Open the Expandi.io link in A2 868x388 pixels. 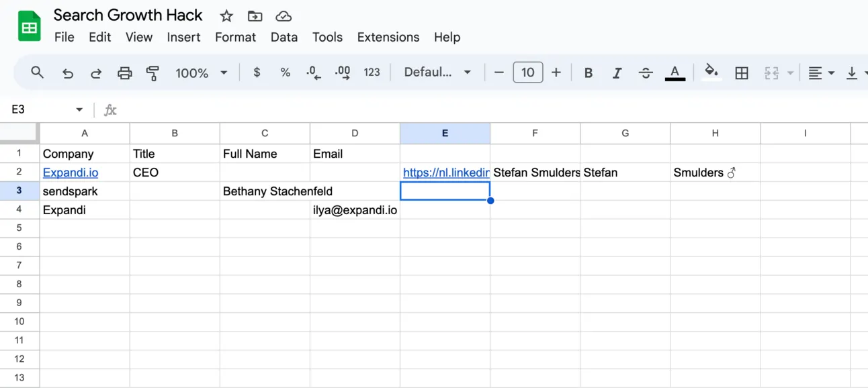click(x=71, y=173)
